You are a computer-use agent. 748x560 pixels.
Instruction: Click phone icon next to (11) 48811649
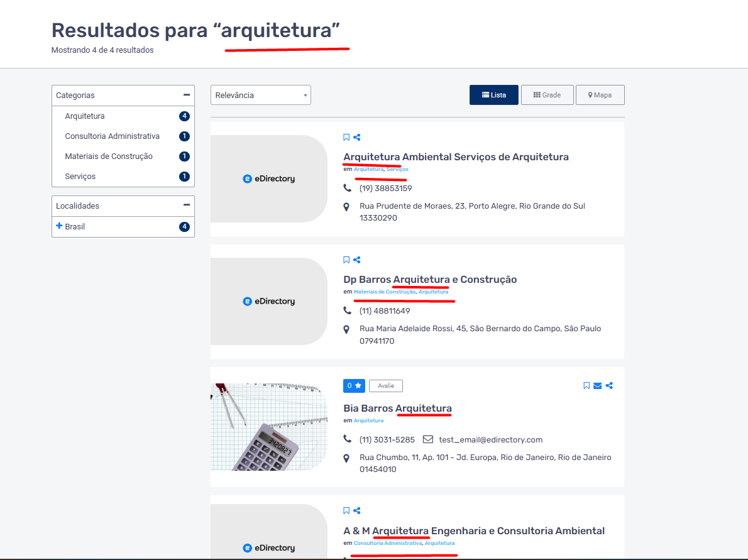click(x=347, y=310)
